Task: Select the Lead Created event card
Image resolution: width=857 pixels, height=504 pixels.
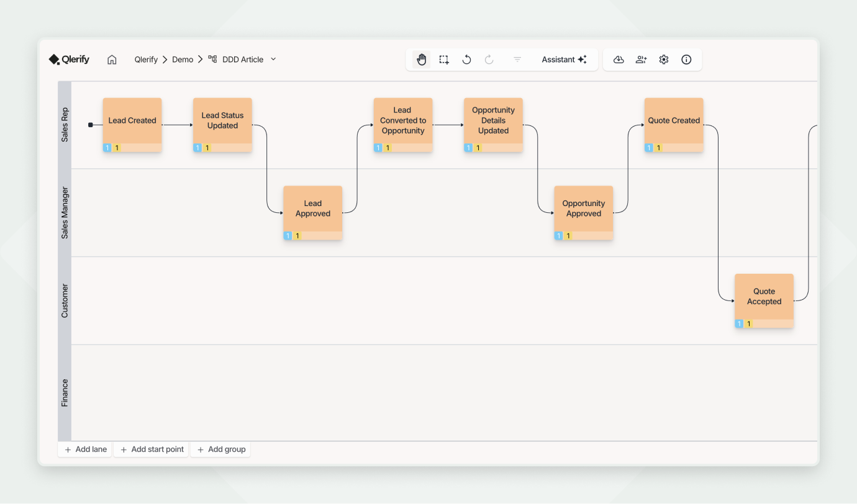Action: click(x=132, y=125)
